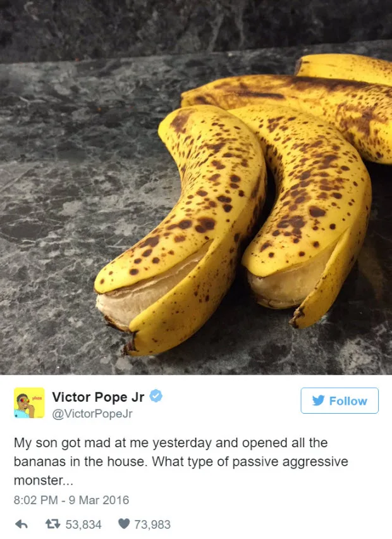Image resolution: width=392 pixels, height=539 pixels.
Task: Retweet using the retweet arrows icon
Action: pos(53,524)
